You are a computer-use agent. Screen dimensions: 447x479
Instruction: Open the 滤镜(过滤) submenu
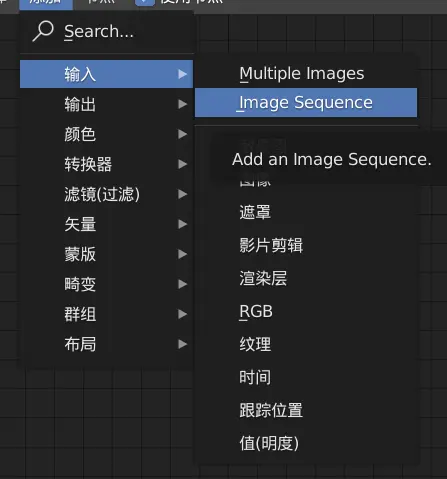[107, 194]
